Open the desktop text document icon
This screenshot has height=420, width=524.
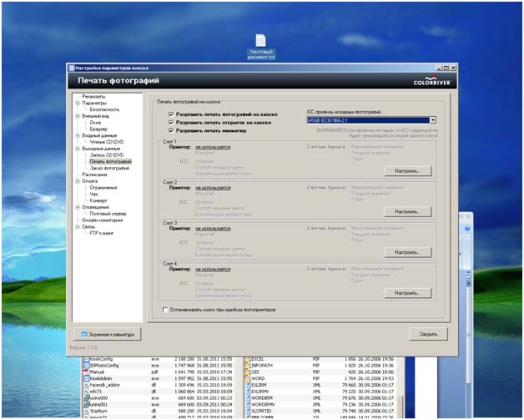click(260, 42)
